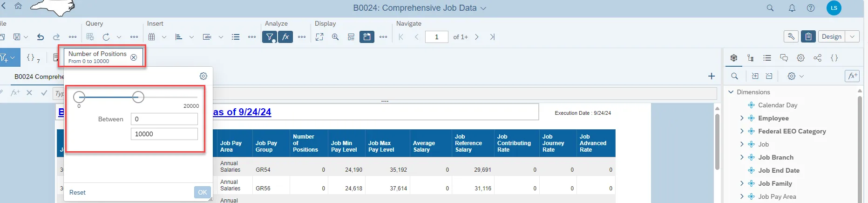Click the Undo arrow in toolbar
Screen dimensions: 868x203
coord(41,37)
